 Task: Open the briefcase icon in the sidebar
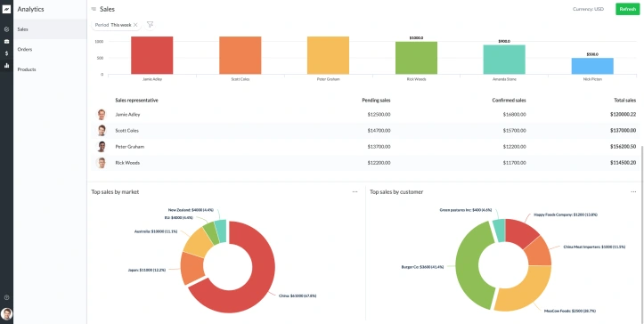pos(6,42)
